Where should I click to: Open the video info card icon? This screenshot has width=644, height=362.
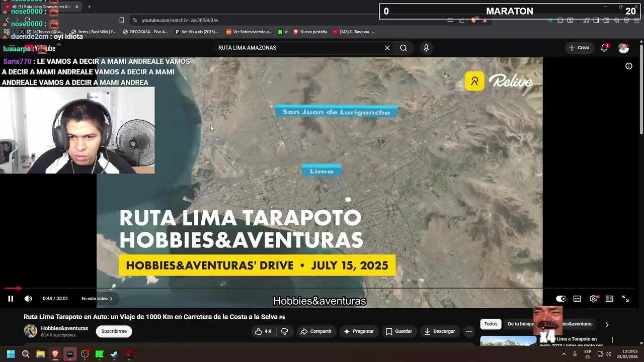629,66
